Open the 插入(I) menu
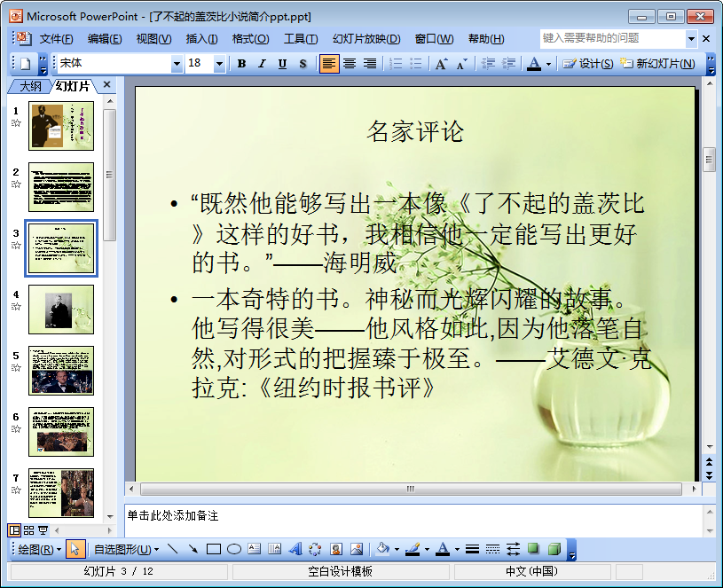Image resolution: width=723 pixels, height=588 pixels. (201, 39)
